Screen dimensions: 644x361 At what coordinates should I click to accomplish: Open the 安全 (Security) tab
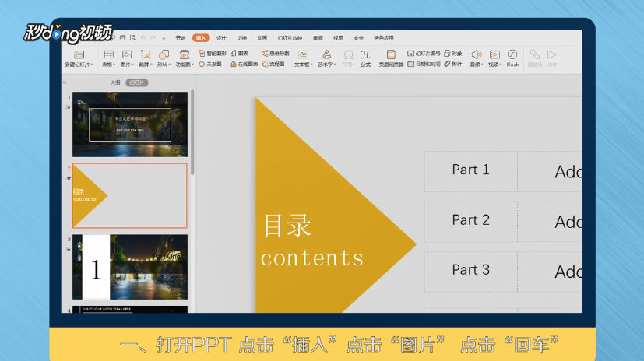pyautogui.click(x=358, y=38)
